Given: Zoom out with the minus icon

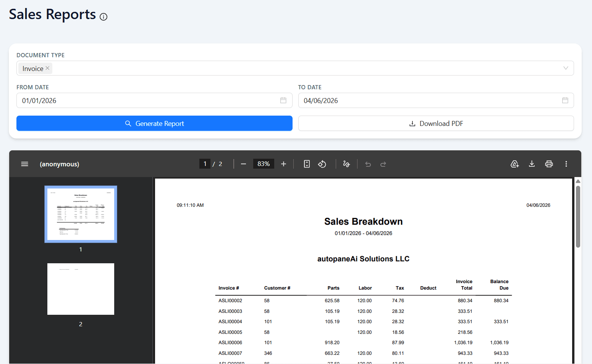Looking at the screenshot, I should coord(243,164).
